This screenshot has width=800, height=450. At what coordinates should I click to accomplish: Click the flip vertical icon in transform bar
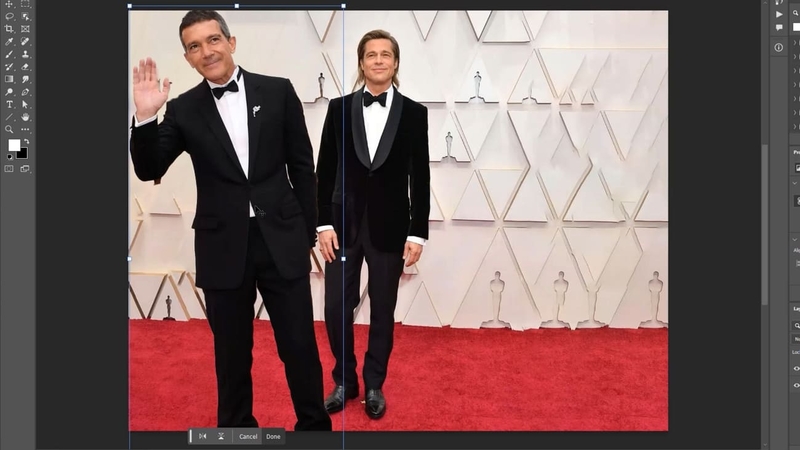[221, 436]
